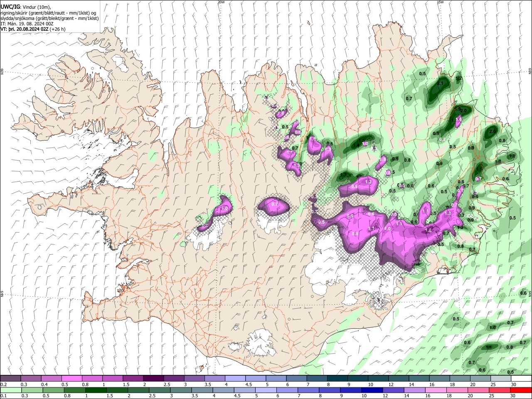
Task: Select the bright red 30 swatch in lower legend
Action: coord(521,390)
